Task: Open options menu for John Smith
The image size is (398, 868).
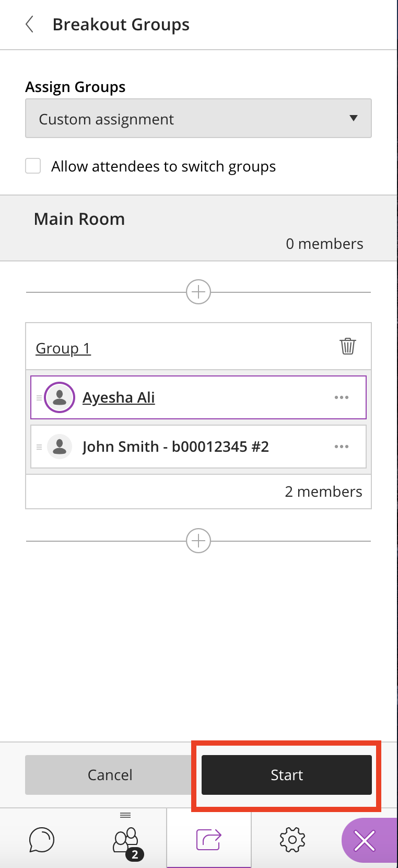Action: pos(342,447)
